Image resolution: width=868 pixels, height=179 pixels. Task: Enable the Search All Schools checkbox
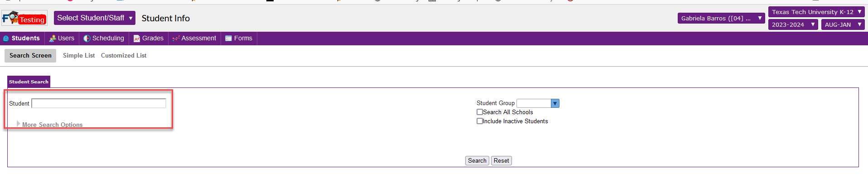480,112
